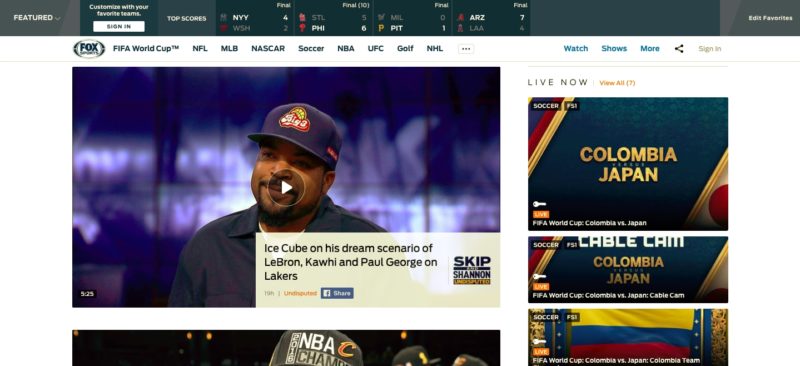Play the Ice Cube video

point(286,188)
